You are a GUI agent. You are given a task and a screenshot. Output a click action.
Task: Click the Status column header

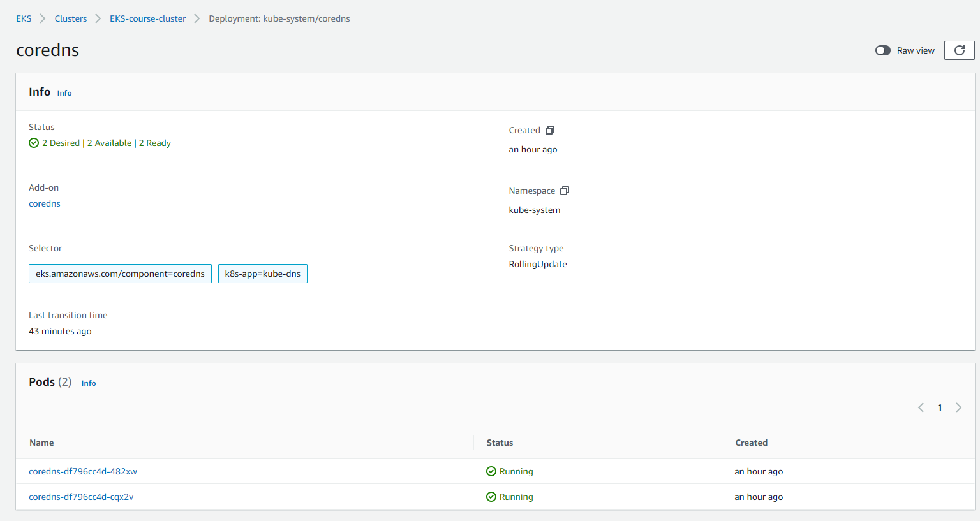coord(500,443)
